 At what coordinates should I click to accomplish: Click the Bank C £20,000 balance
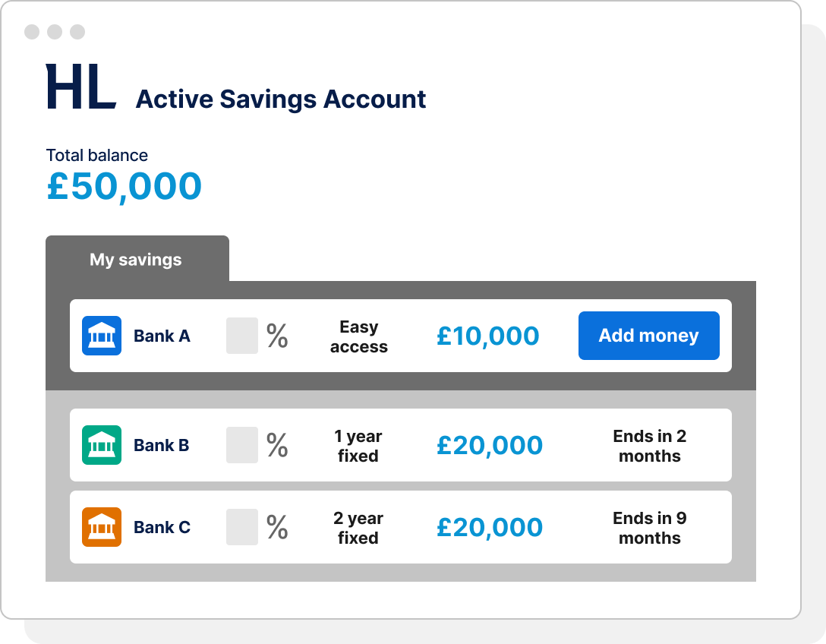pos(490,527)
